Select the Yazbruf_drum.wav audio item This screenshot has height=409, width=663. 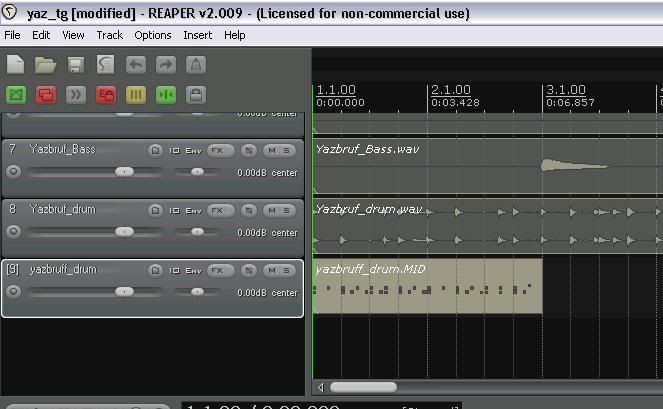point(488,226)
